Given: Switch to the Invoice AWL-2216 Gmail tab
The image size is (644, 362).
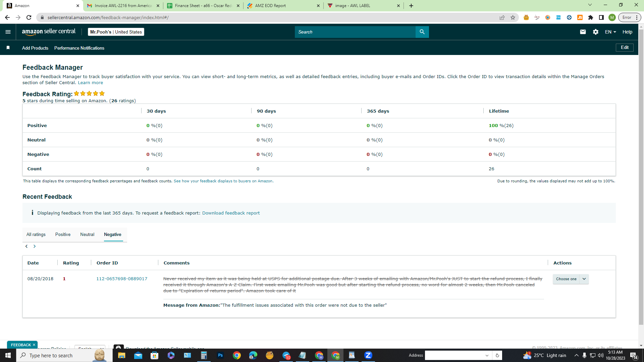Looking at the screenshot, I should (x=123, y=6).
